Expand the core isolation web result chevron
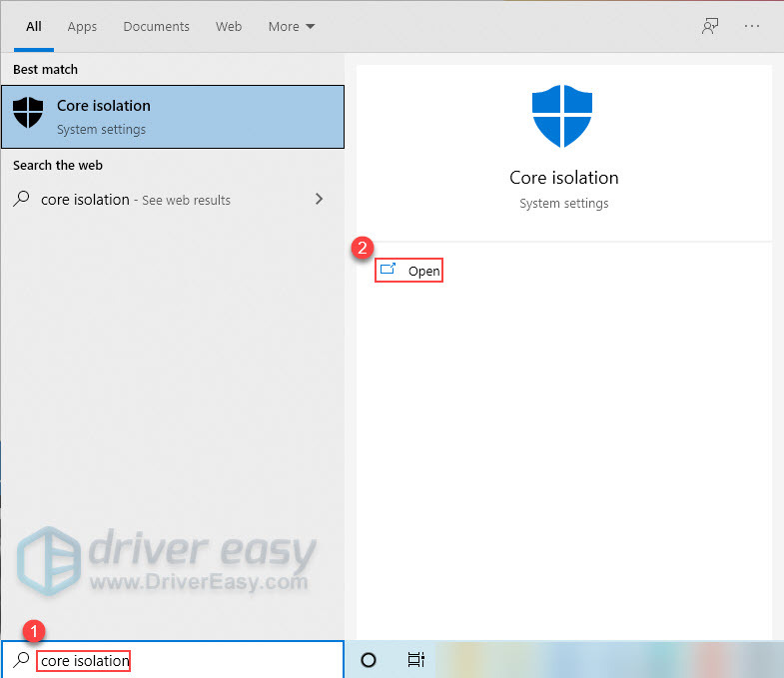This screenshot has height=678, width=784. pos(319,199)
